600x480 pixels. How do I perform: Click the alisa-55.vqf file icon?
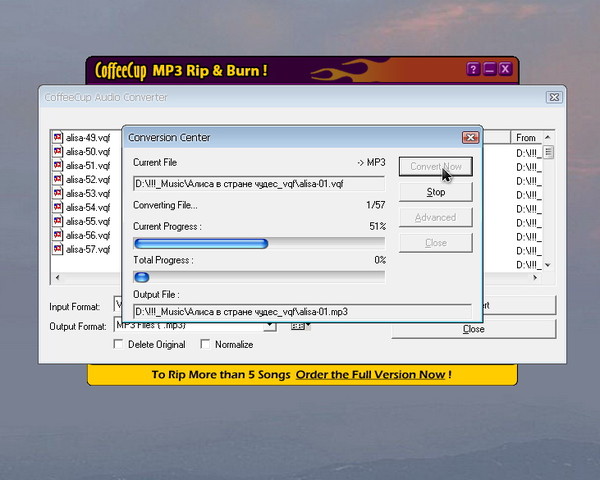point(58,221)
